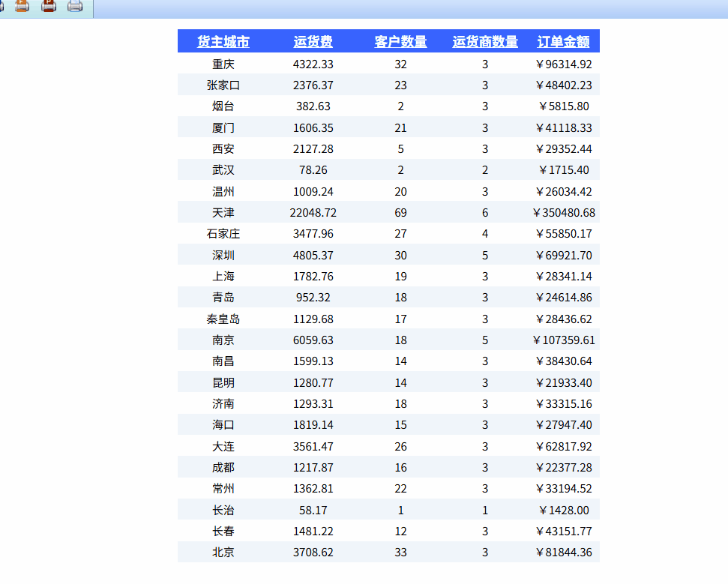Click order amount ￥96314.92

pyautogui.click(x=564, y=64)
